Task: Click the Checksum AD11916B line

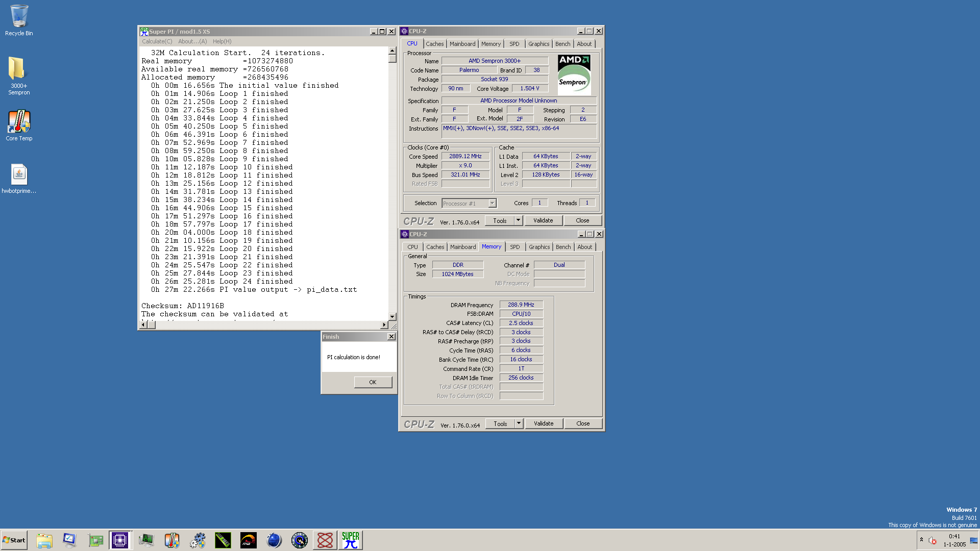Action: 183,306
